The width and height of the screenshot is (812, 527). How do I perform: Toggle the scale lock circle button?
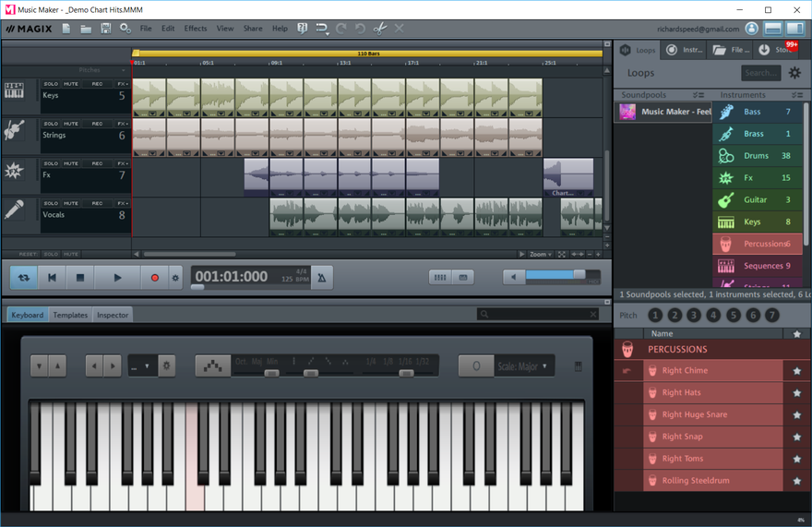coord(476,365)
